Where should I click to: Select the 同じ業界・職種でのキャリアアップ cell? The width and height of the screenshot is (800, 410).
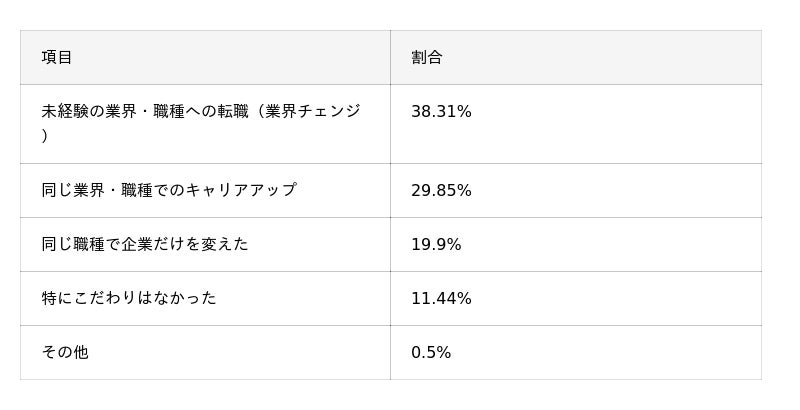click(x=169, y=190)
